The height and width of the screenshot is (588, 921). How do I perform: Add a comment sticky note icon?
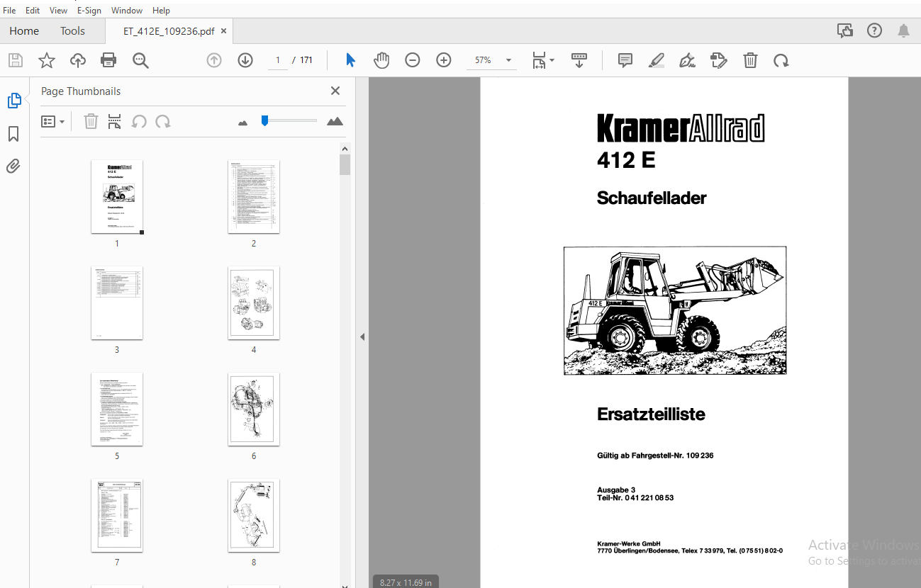[x=625, y=60]
